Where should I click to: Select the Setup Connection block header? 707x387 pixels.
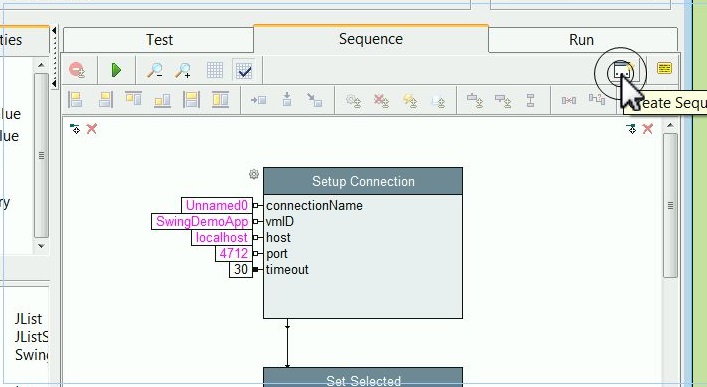click(363, 181)
